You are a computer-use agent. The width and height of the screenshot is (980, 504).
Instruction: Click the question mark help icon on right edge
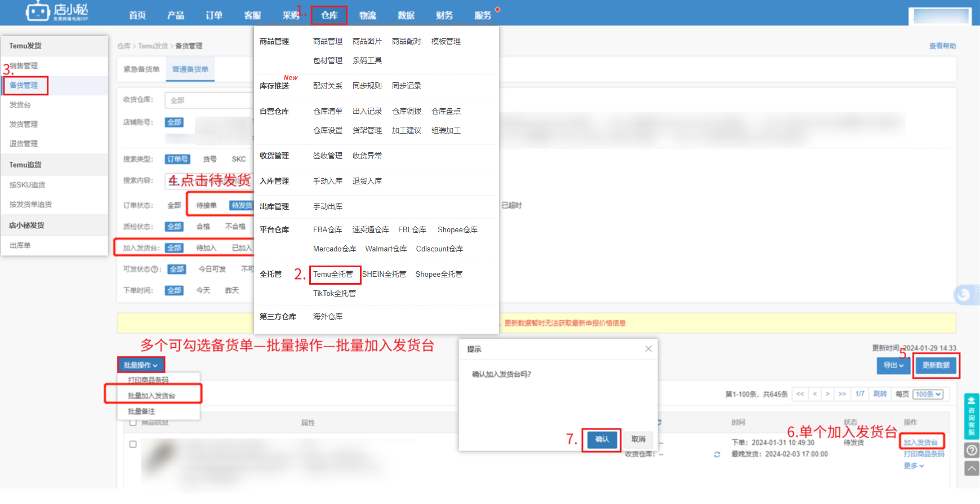coord(972,450)
